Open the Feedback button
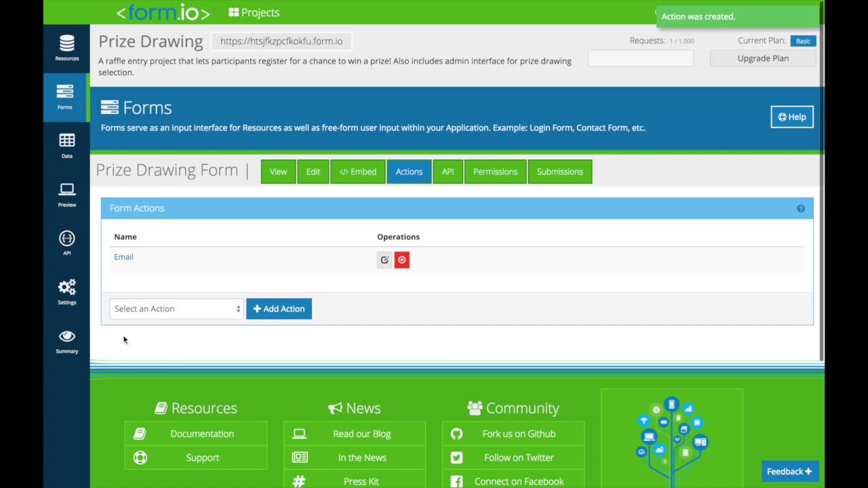Viewport: 868px width, 488px height. coord(789,471)
